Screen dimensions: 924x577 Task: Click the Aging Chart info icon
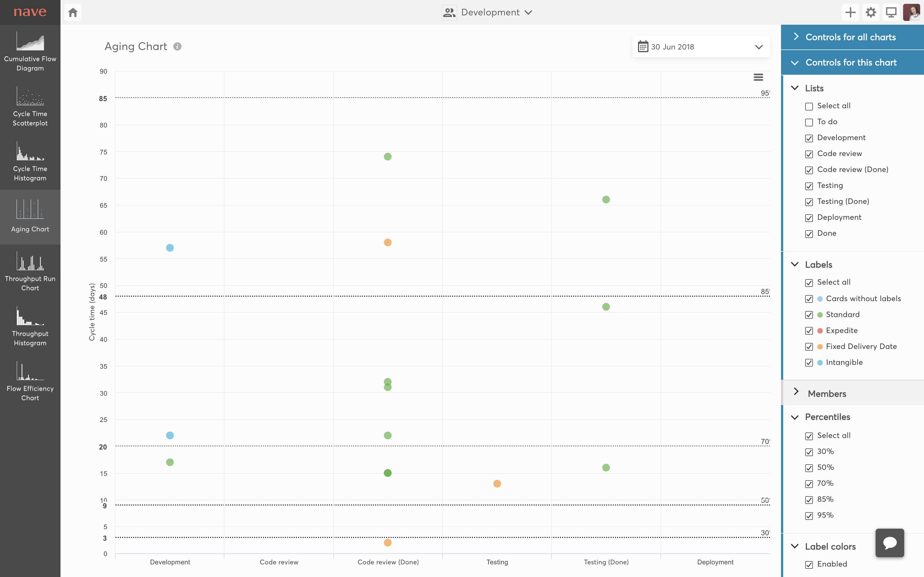177,46
